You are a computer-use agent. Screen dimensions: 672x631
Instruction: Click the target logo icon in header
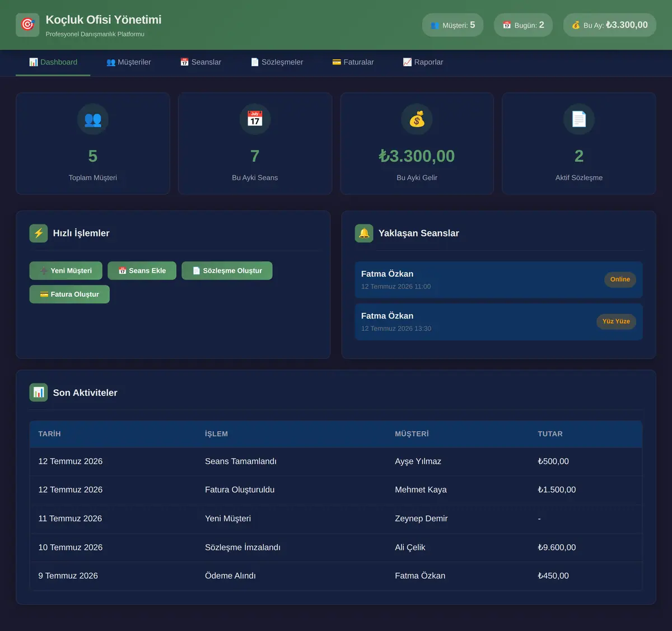pos(27,25)
